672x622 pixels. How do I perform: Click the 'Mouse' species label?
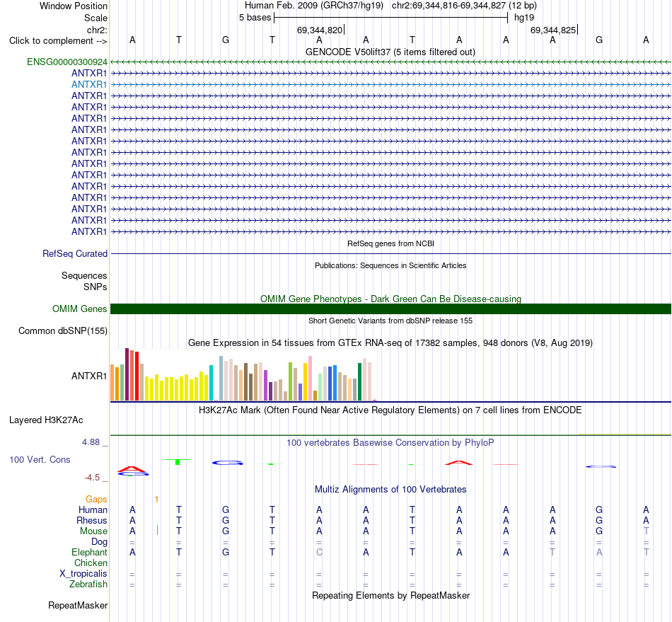(93, 531)
